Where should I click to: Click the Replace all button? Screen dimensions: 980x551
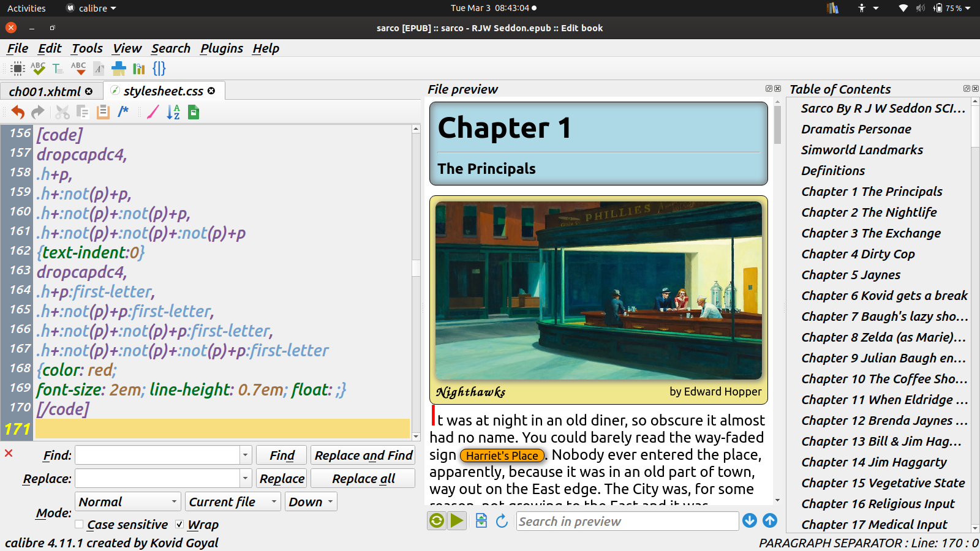click(363, 478)
